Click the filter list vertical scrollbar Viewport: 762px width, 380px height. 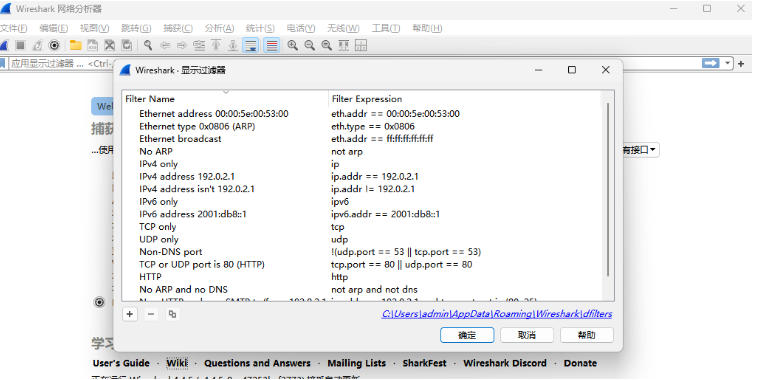607,190
